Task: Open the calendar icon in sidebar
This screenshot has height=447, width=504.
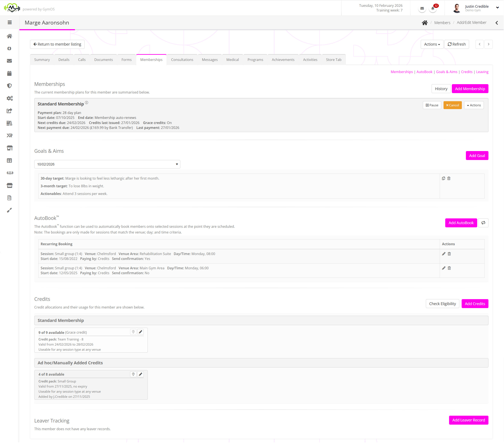Action: (9, 73)
